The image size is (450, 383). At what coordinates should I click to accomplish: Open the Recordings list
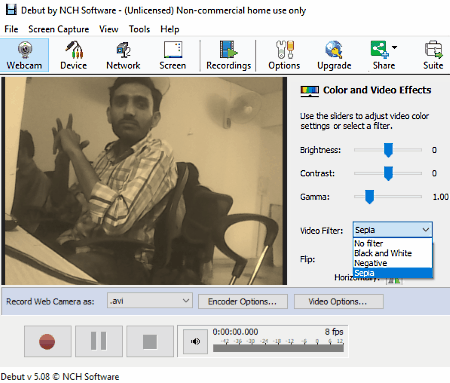[x=228, y=55]
